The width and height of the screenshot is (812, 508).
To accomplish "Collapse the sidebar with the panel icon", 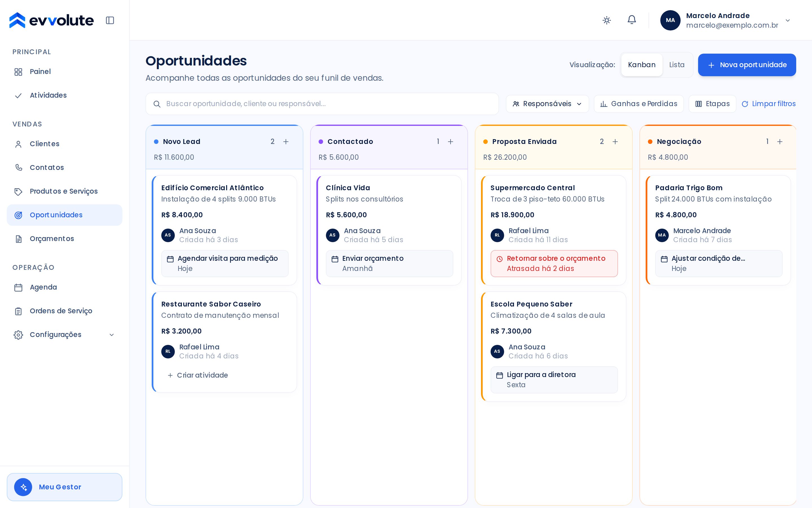I will (110, 20).
